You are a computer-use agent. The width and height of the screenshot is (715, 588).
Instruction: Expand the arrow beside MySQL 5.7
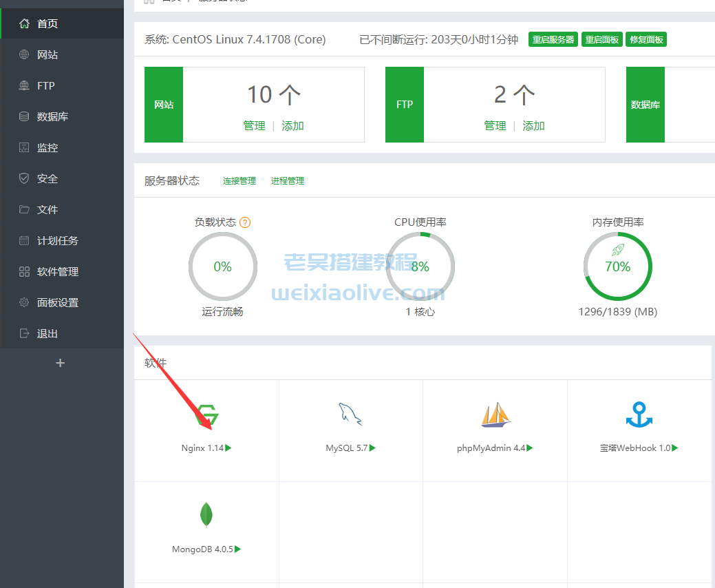pyautogui.click(x=372, y=448)
